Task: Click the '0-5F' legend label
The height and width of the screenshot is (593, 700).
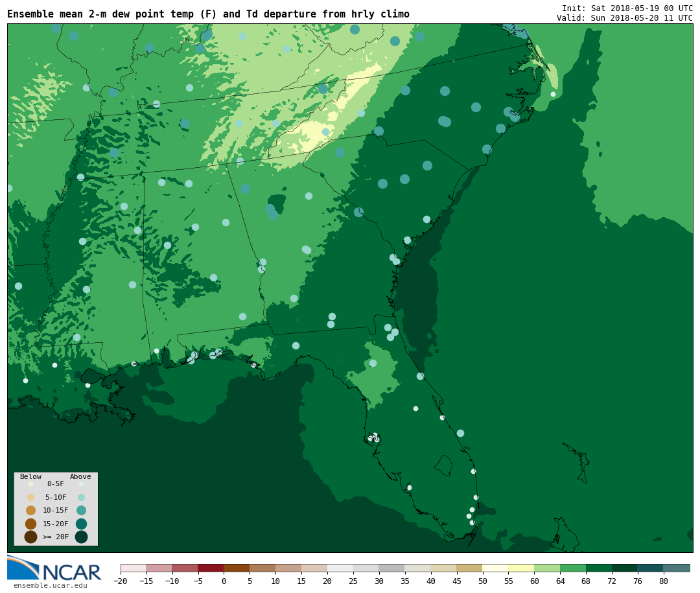Action: (56, 483)
